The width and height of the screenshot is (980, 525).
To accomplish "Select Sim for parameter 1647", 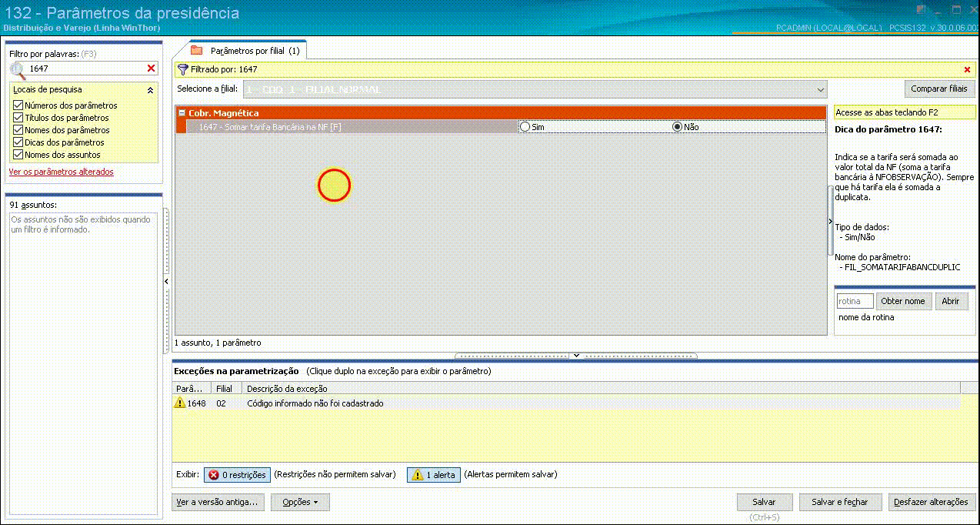I will click(525, 127).
